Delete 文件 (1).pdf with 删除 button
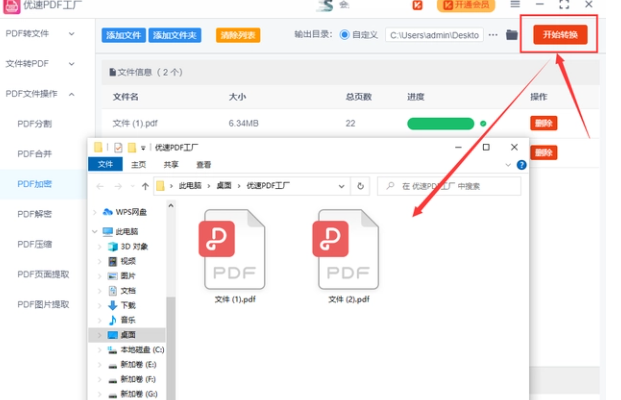 point(544,123)
